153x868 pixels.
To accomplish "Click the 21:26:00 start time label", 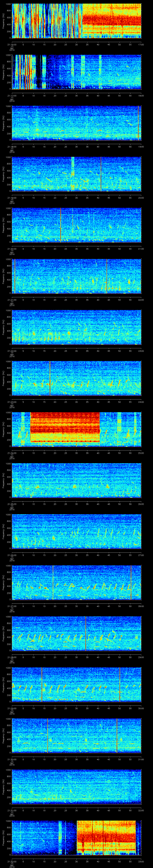I will [x=12, y=555].
